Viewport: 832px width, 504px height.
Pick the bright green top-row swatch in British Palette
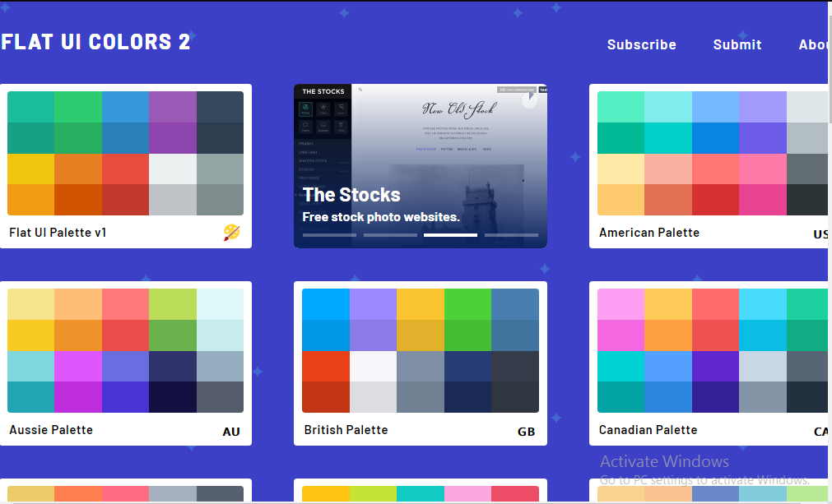pos(467,303)
